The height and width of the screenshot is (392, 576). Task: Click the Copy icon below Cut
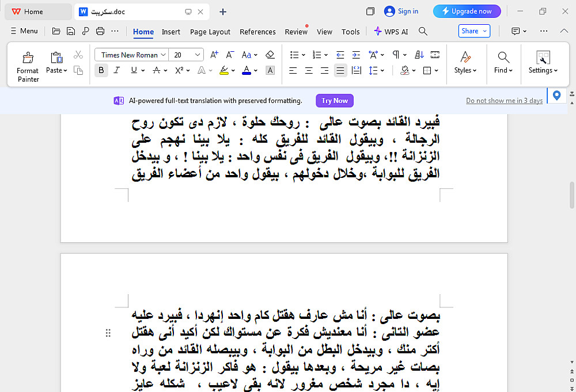click(x=78, y=70)
